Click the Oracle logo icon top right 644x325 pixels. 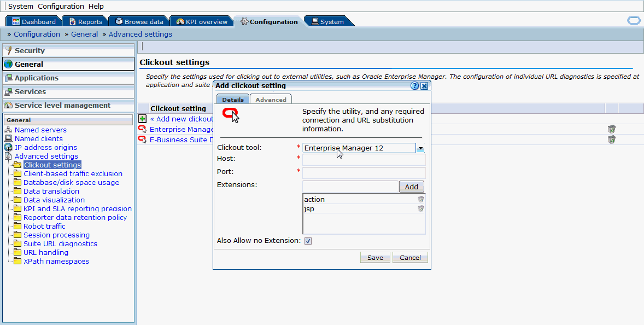point(634,21)
